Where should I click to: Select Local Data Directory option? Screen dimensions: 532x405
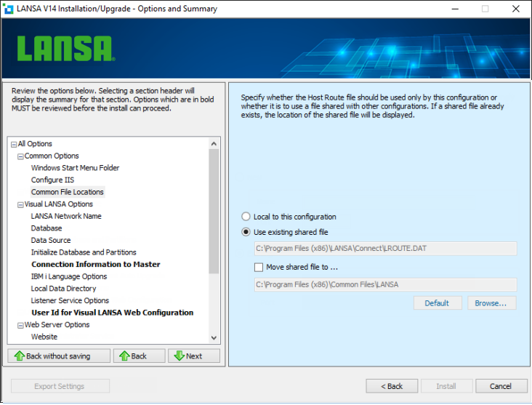63,288
